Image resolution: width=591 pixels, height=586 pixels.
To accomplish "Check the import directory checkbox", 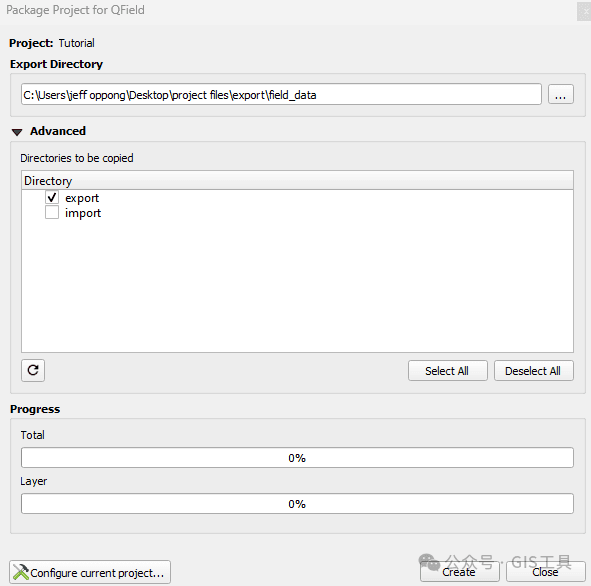I will (52, 212).
